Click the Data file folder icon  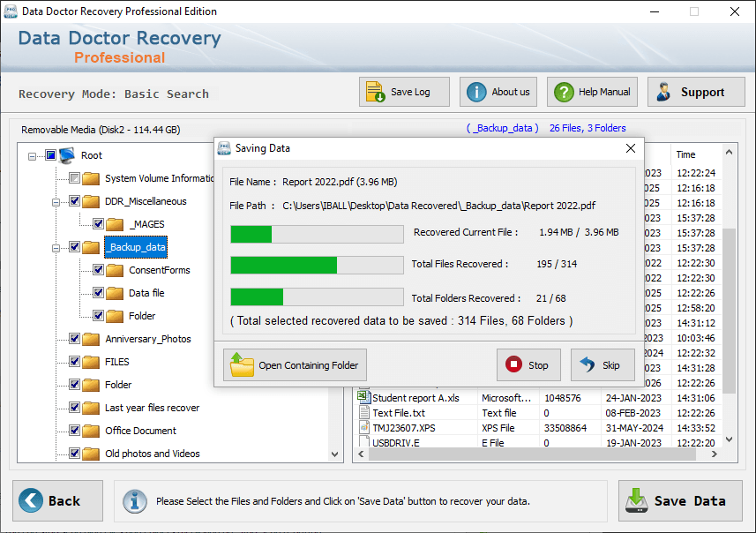tap(115, 293)
